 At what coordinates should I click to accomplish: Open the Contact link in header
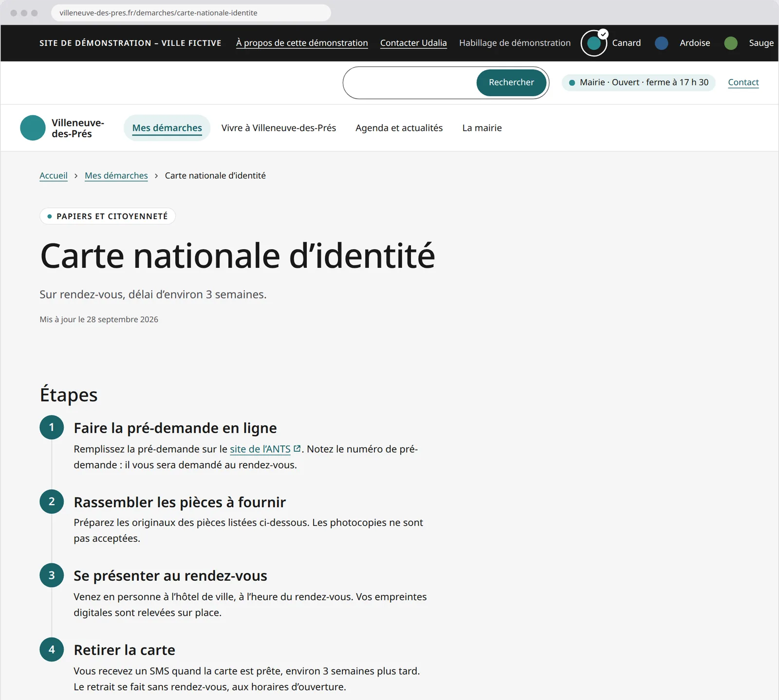(743, 82)
